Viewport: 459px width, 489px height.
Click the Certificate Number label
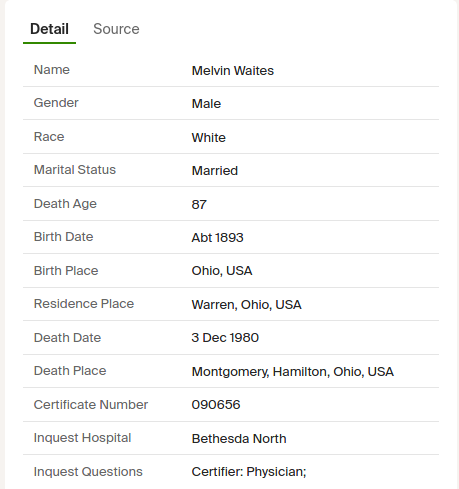[x=91, y=405]
